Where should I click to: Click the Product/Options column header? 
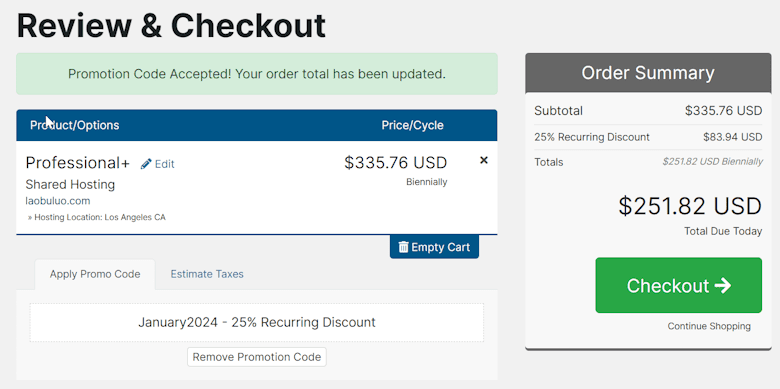(75, 125)
